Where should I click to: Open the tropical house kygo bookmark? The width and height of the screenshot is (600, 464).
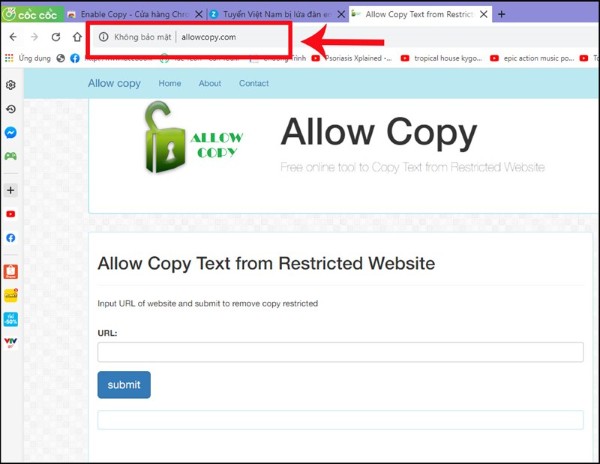coord(442,58)
